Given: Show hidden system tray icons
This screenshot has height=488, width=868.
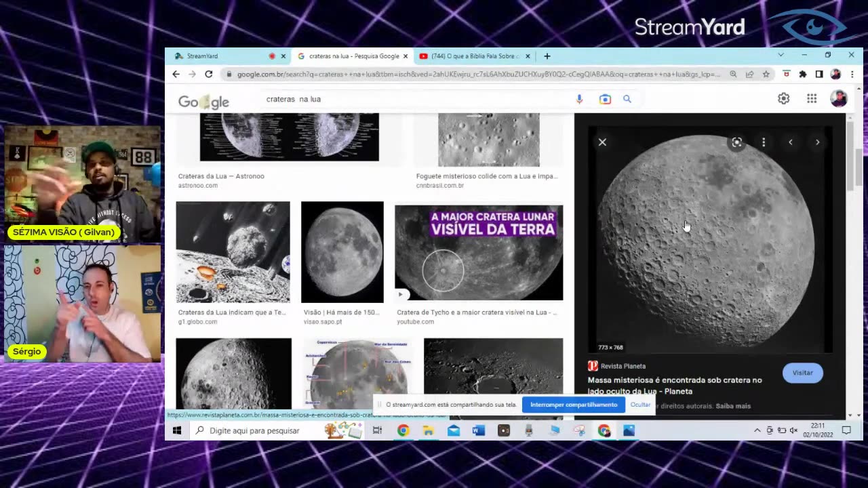Looking at the screenshot, I should (x=757, y=430).
